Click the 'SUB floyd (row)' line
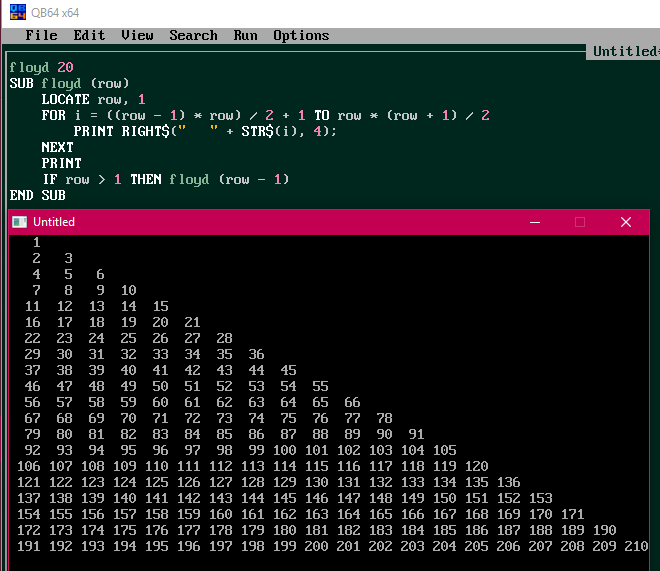Screen dimensions: 660x571 [x=69, y=83]
